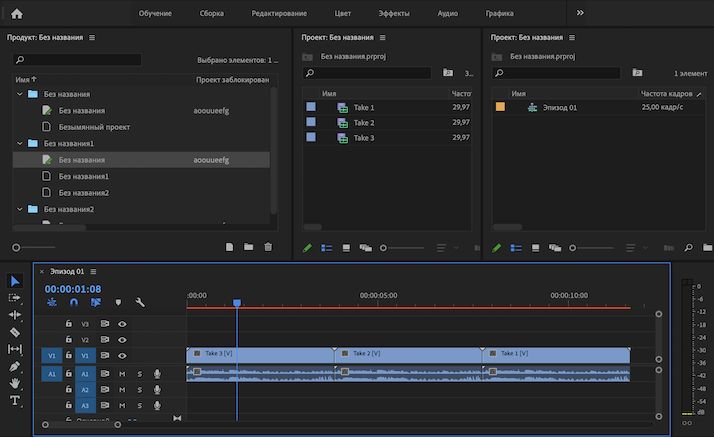Click the trash icon in the Production panel
Screen dimensions: 714x437
click(x=267, y=247)
